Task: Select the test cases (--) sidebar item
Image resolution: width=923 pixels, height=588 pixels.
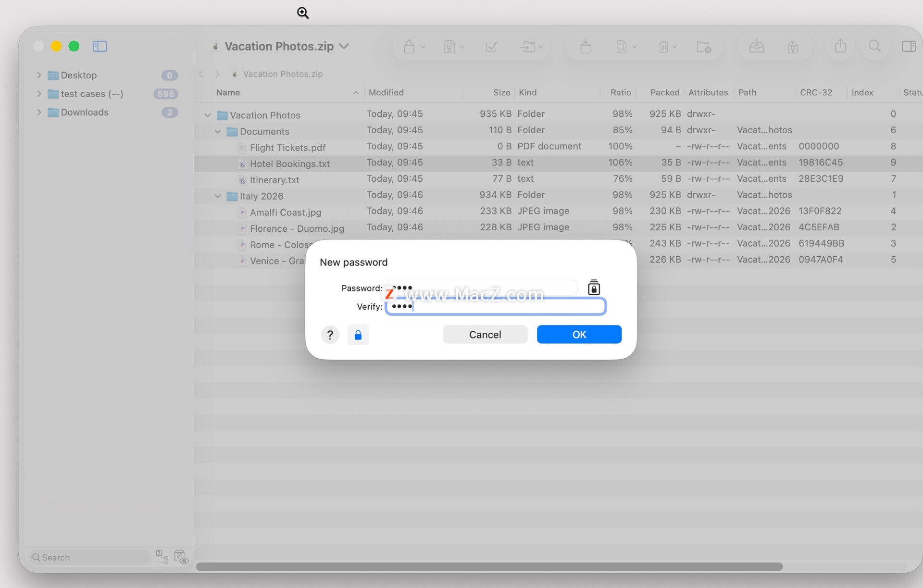Action: tap(92, 94)
